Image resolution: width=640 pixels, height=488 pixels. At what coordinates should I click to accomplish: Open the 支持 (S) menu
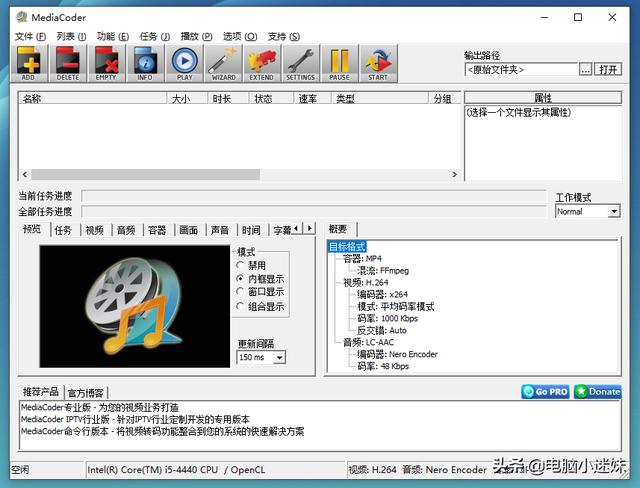[x=284, y=37]
